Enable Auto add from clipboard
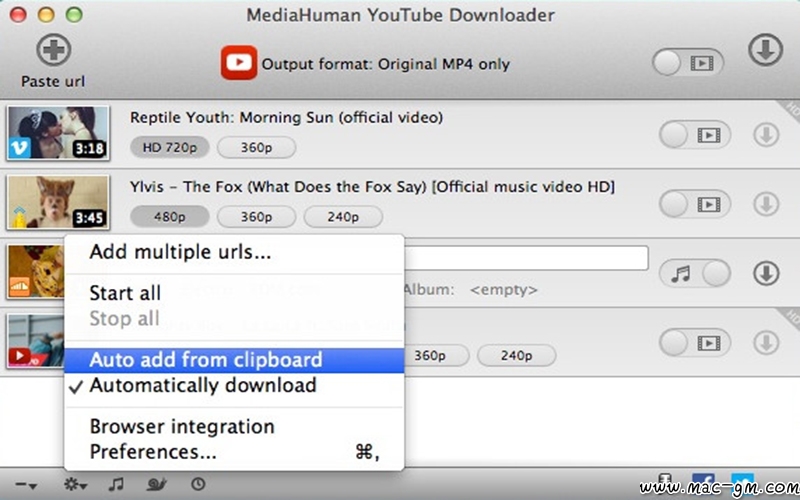Screen dimensions: 800x500 pos(234,360)
